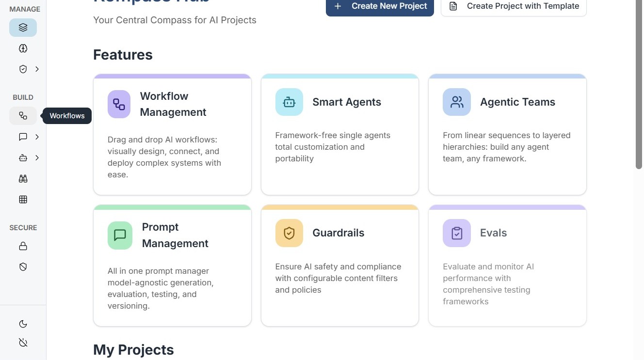The width and height of the screenshot is (644, 360).
Task: Expand the chat bubble submenu chevron
Action: [x=37, y=137]
